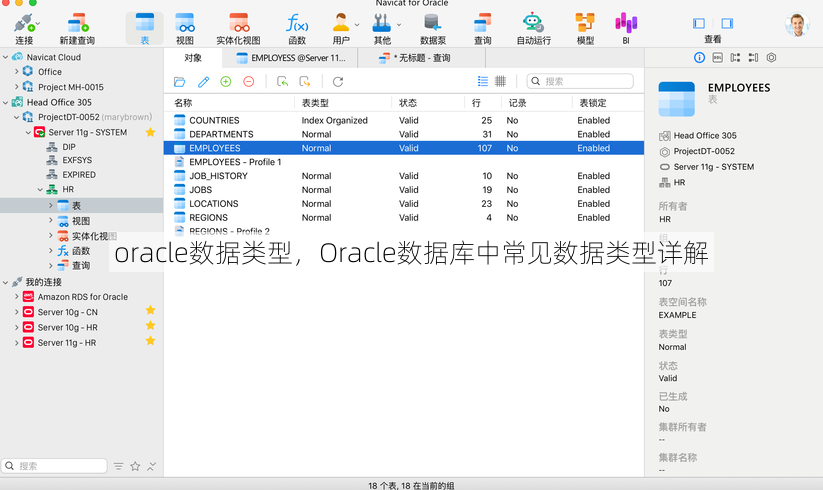Open the View objects toolbar icon
Screen dimensions: 823x490
(185, 29)
